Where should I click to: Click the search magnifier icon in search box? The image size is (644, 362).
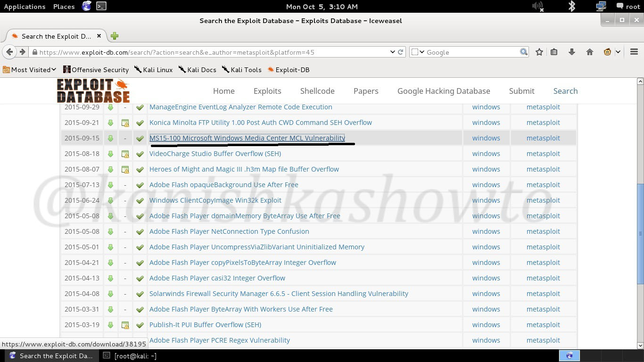click(x=523, y=52)
